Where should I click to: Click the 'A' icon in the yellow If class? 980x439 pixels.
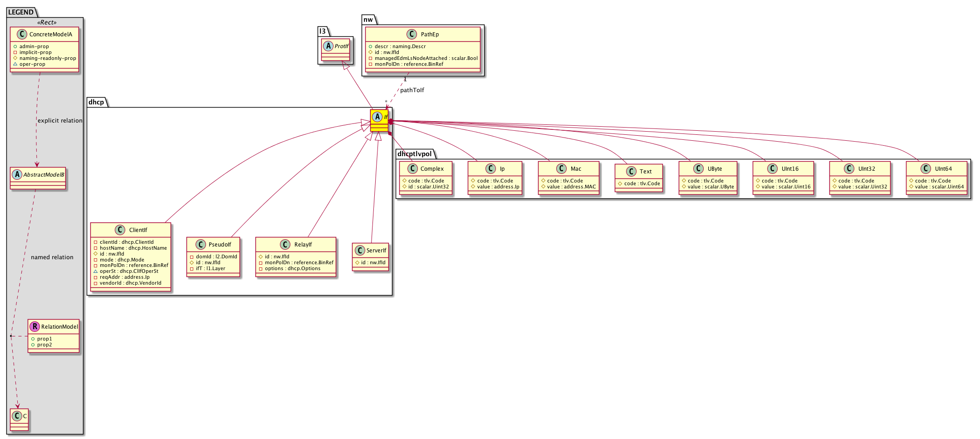[377, 117]
